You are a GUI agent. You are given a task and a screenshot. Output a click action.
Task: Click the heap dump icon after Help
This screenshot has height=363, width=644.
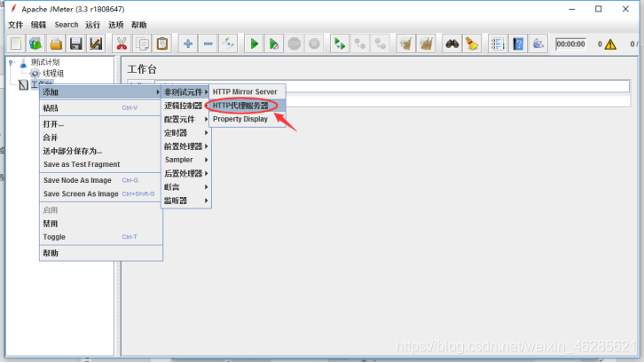(x=538, y=43)
